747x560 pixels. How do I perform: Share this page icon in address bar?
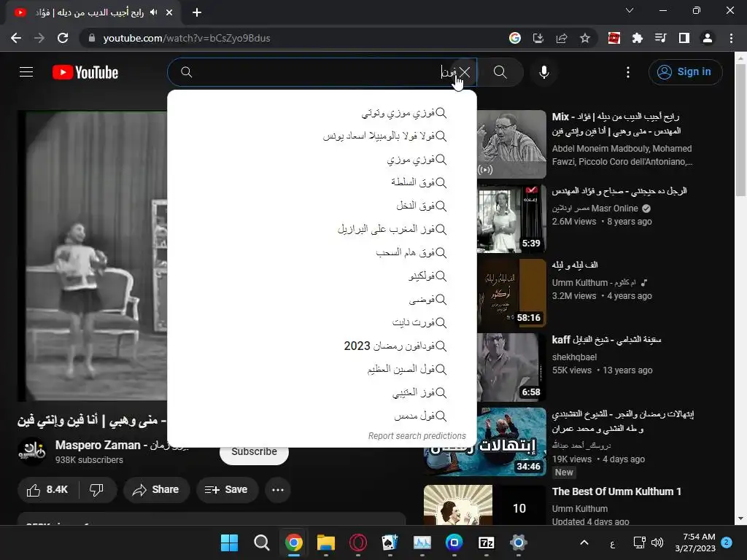point(562,38)
